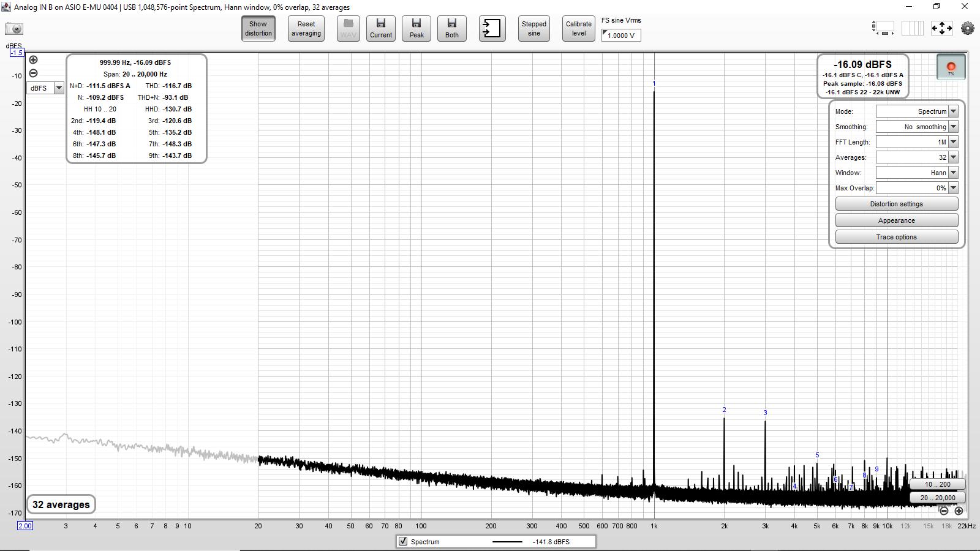Image resolution: width=980 pixels, height=551 pixels.
Task: Open the FFT Length dropdown
Action: tap(917, 142)
